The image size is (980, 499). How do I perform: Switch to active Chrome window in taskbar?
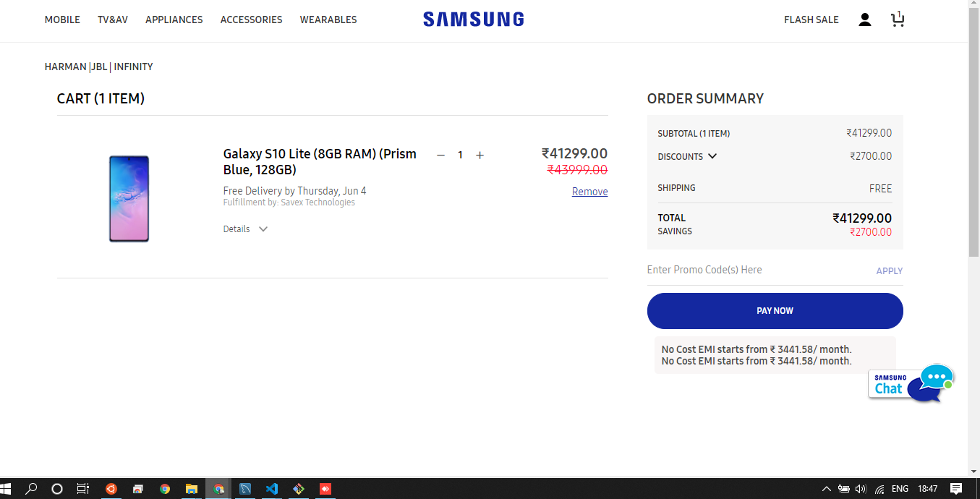pos(218,489)
